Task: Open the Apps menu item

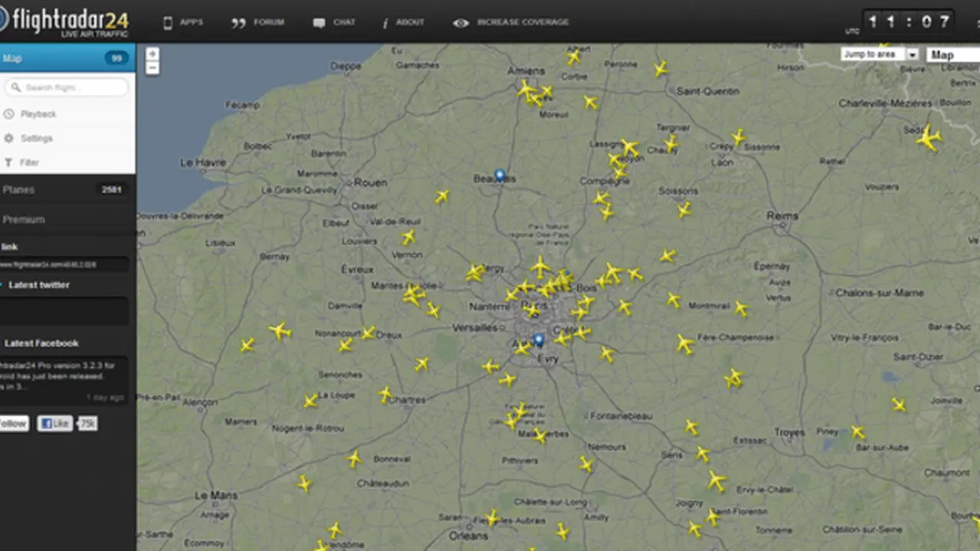Action: (183, 22)
